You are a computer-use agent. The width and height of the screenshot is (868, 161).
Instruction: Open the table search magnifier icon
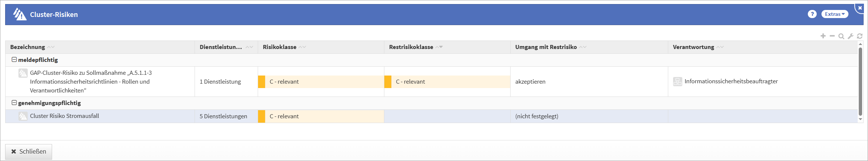click(841, 36)
